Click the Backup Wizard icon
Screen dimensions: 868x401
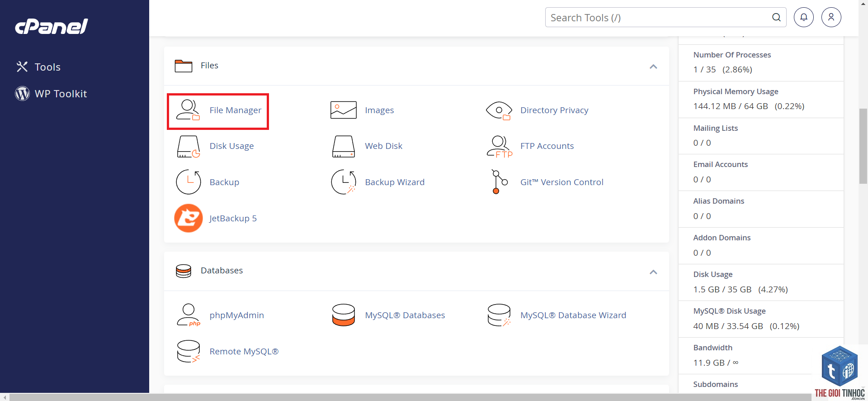(344, 182)
